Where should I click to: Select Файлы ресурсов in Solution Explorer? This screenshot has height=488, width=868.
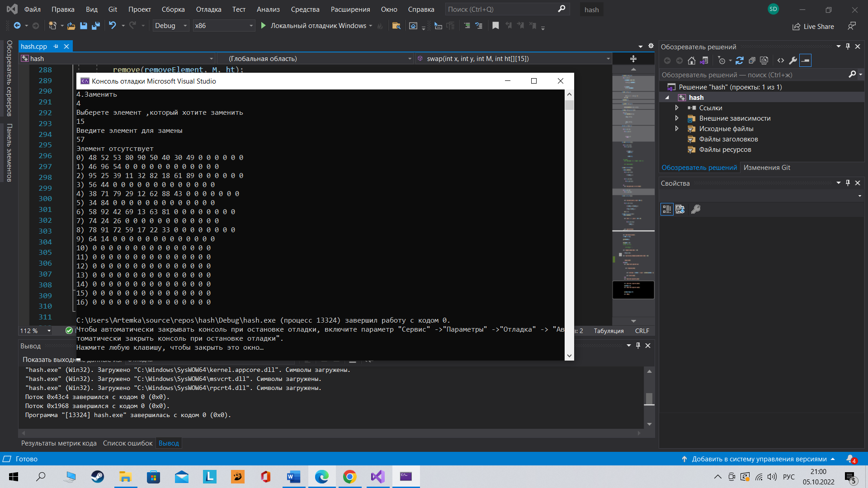[725, 150]
